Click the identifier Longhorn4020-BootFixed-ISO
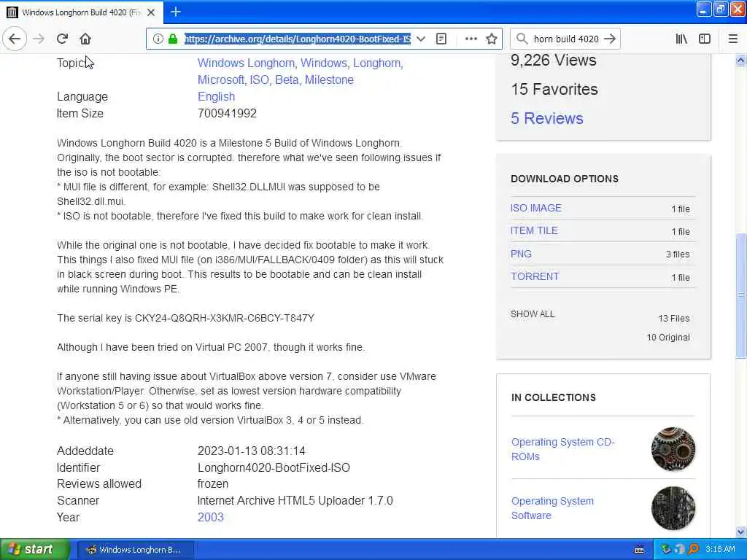 pyautogui.click(x=274, y=467)
